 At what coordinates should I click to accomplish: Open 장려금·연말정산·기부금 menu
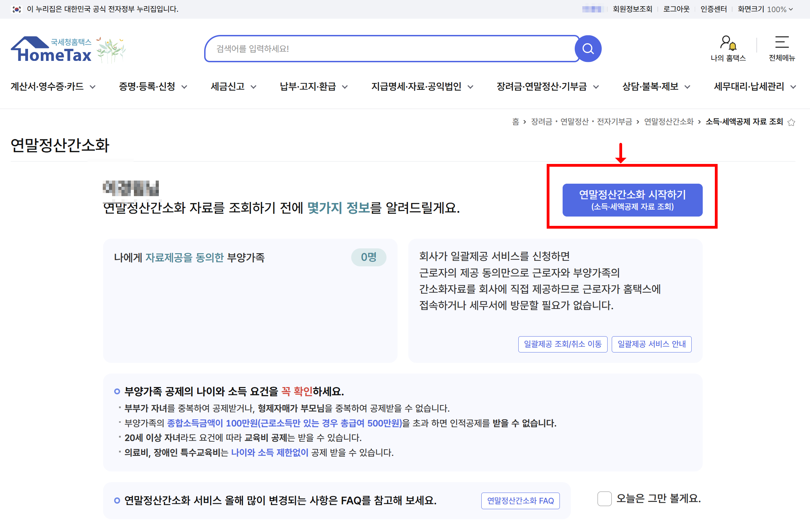542,86
